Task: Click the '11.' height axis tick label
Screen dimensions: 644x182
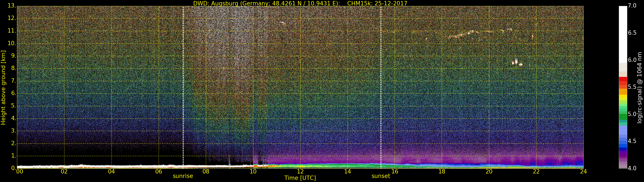Action: tap(12, 31)
